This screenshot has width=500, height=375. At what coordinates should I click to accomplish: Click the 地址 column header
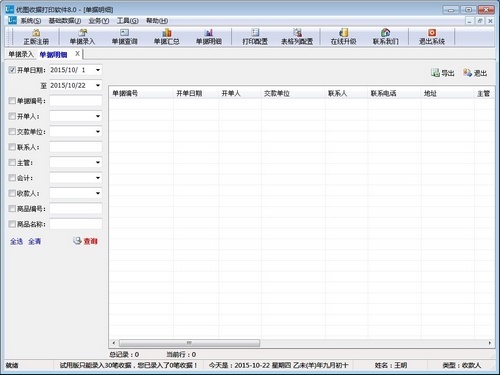point(448,93)
